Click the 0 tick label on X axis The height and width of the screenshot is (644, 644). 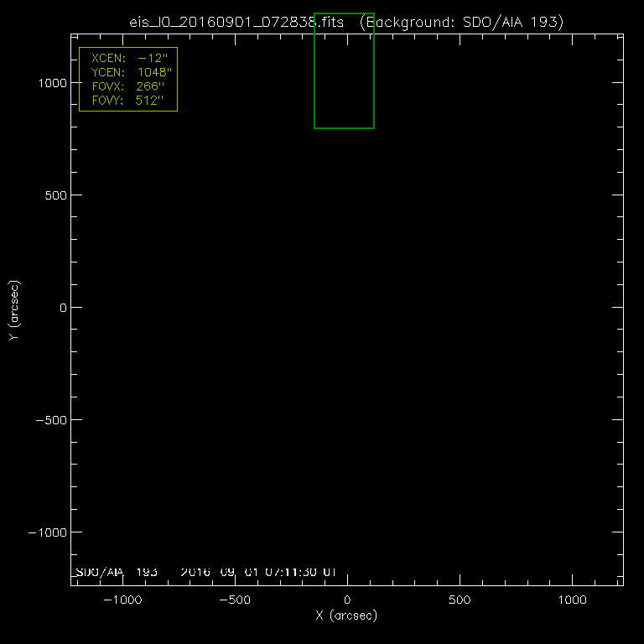tap(347, 600)
